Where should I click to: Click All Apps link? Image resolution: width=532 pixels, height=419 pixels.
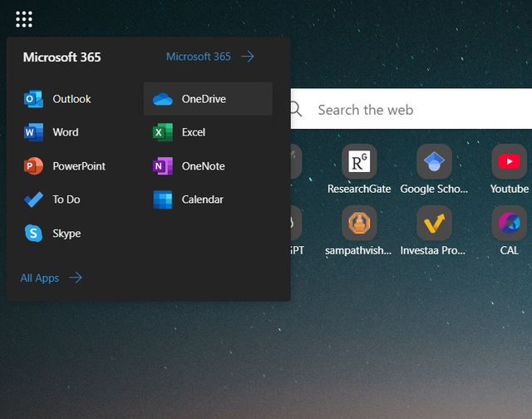[52, 278]
